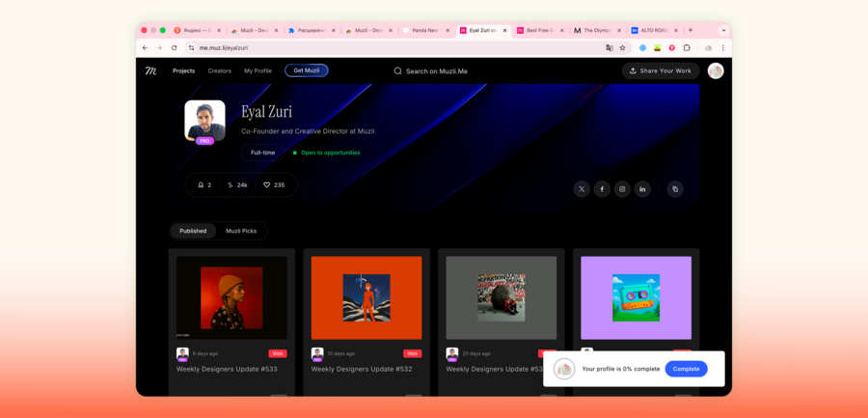Image resolution: width=868 pixels, height=418 pixels.
Task: Click author avatar on Update #533 card
Action: tap(182, 353)
